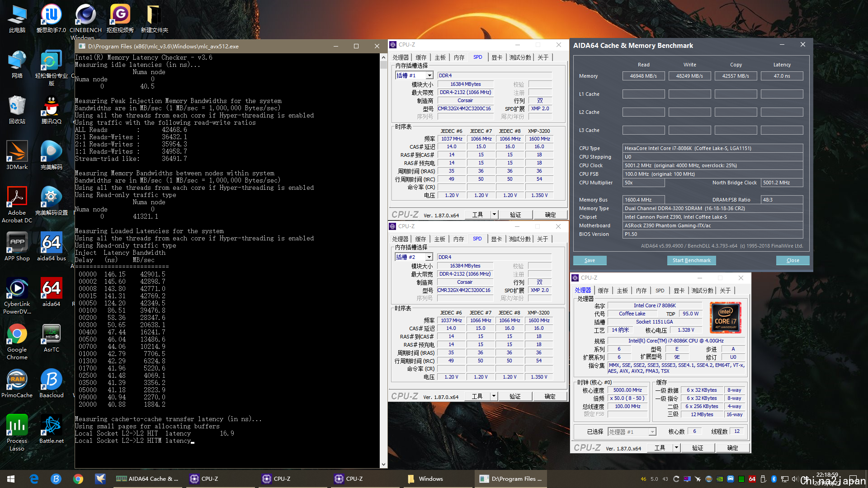Click Memory Write value 48249 MB/s
The image size is (868, 488).
pyautogui.click(x=689, y=76)
